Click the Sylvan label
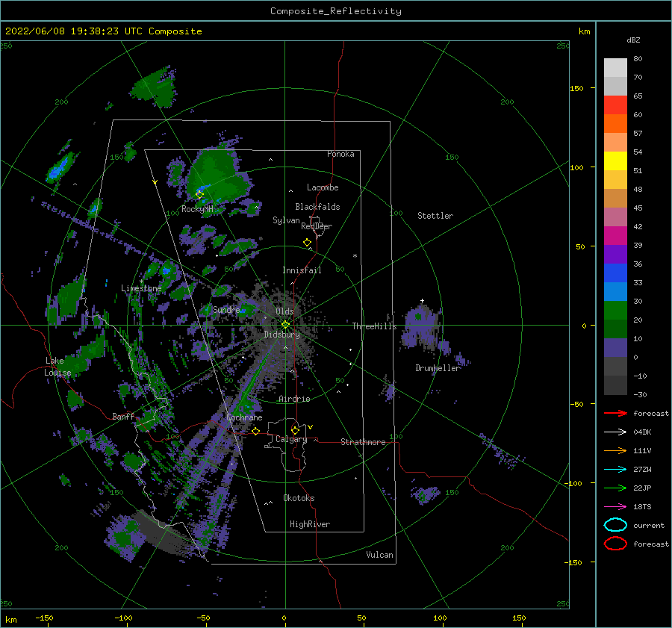Screen dimensions: 672x628 tap(286, 220)
